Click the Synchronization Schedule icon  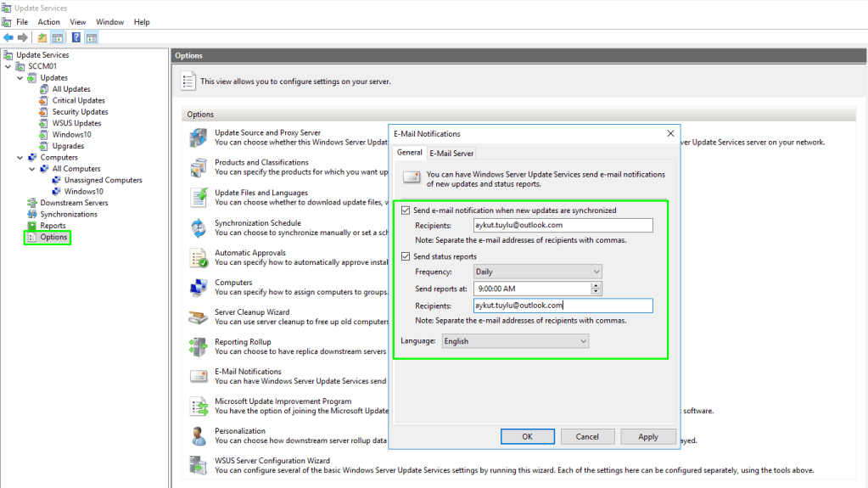pyautogui.click(x=199, y=227)
